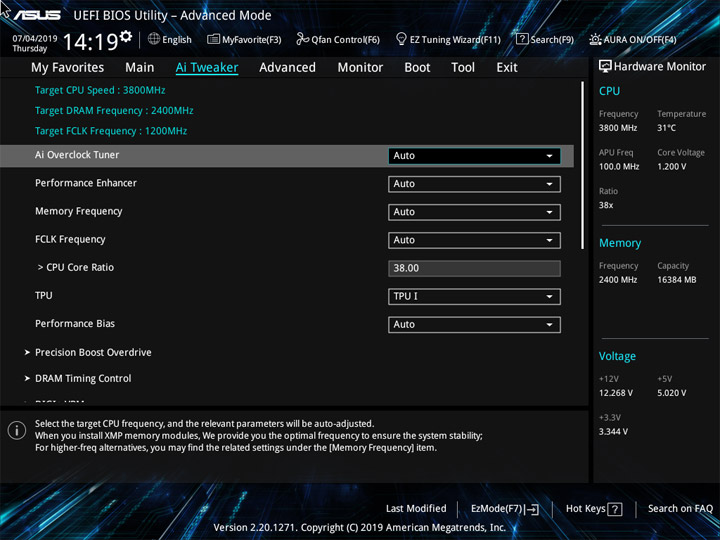Image resolution: width=720 pixels, height=540 pixels.
Task: Click Last Modified button
Action: (x=416, y=508)
